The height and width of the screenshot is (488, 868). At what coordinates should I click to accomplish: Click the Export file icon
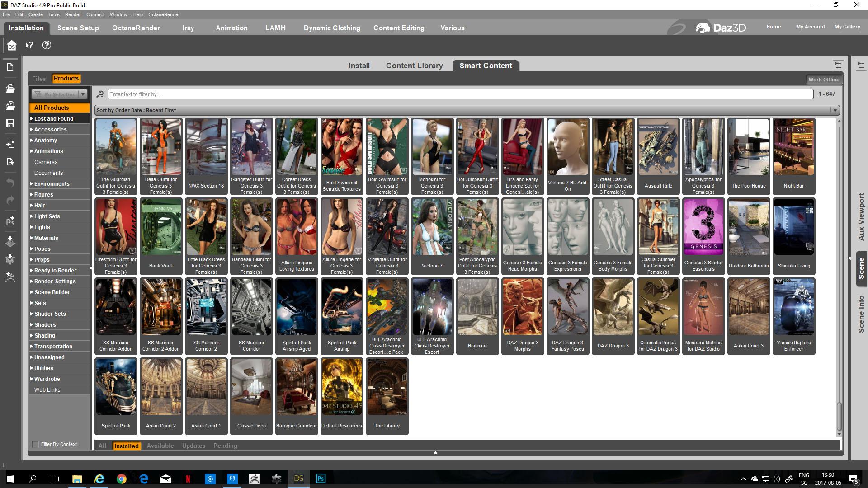[x=10, y=162]
